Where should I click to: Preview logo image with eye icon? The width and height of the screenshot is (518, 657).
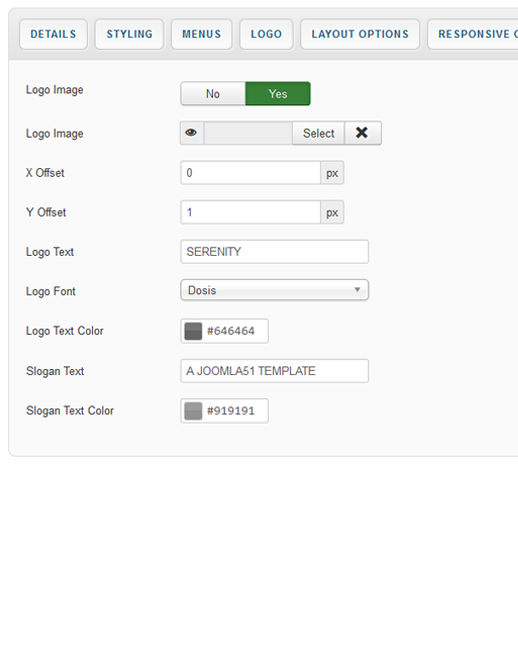click(x=192, y=133)
